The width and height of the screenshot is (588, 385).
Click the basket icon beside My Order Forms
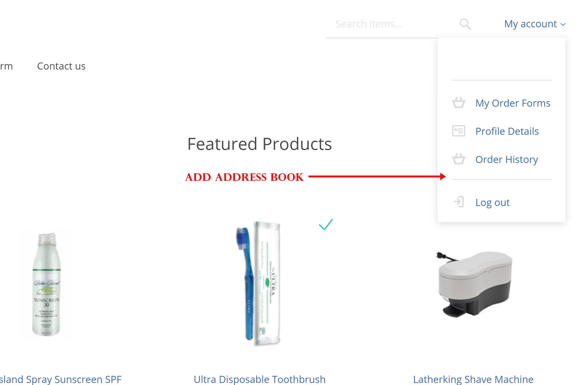point(459,103)
